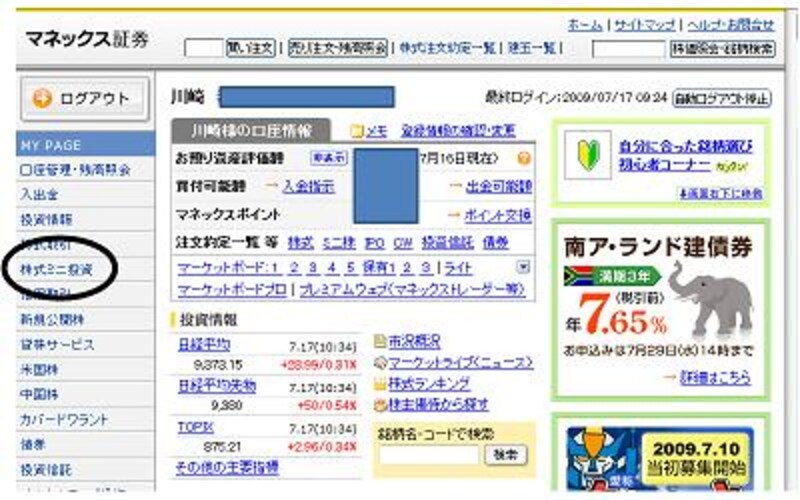
Task: Click the 自動ログアウト停止 button
Action: 721,98
